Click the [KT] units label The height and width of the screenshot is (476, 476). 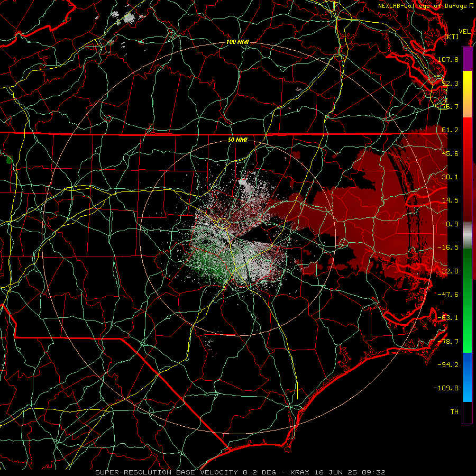[452, 36]
